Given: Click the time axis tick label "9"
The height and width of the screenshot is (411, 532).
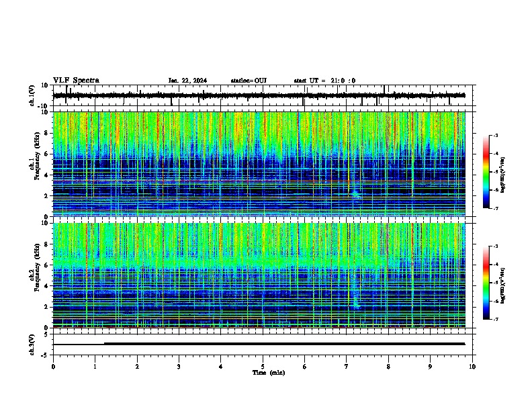Looking at the screenshot, I should pos(430,367).
